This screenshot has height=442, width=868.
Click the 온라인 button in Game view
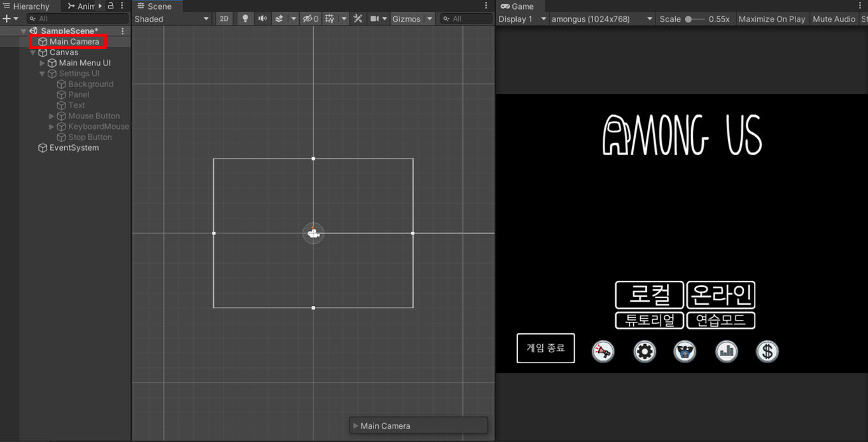click(721, 294)
